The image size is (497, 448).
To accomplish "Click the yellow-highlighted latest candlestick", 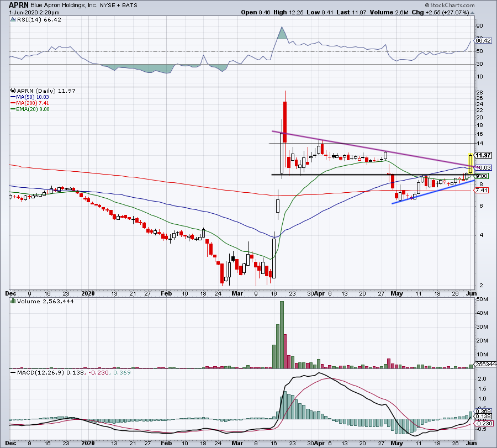I will [470, 164].
